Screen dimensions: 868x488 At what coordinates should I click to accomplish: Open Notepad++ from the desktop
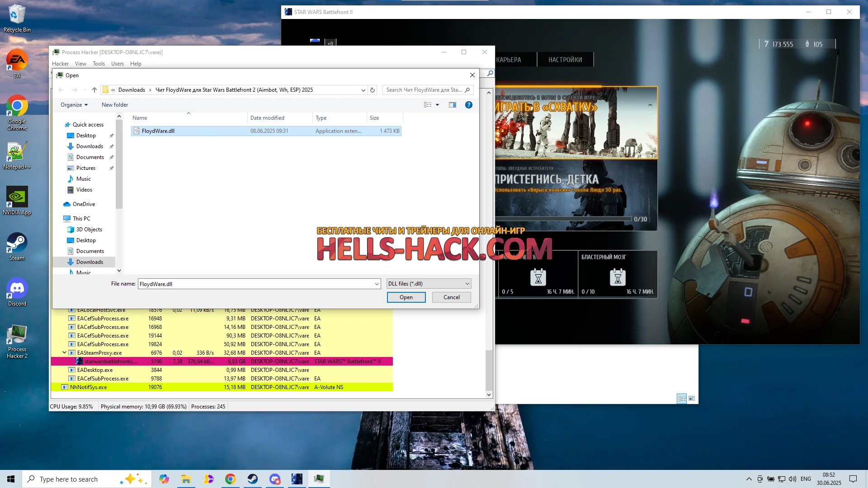tap(17, 155)
